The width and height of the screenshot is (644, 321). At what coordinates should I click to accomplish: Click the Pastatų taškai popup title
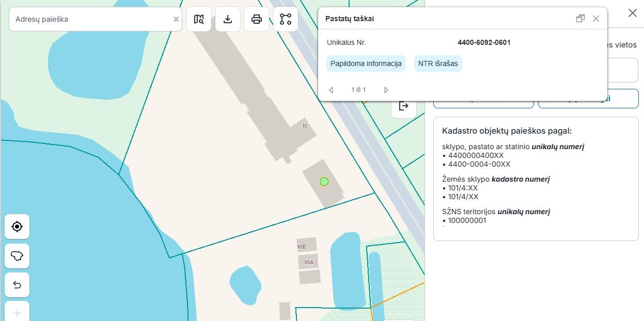350,19
